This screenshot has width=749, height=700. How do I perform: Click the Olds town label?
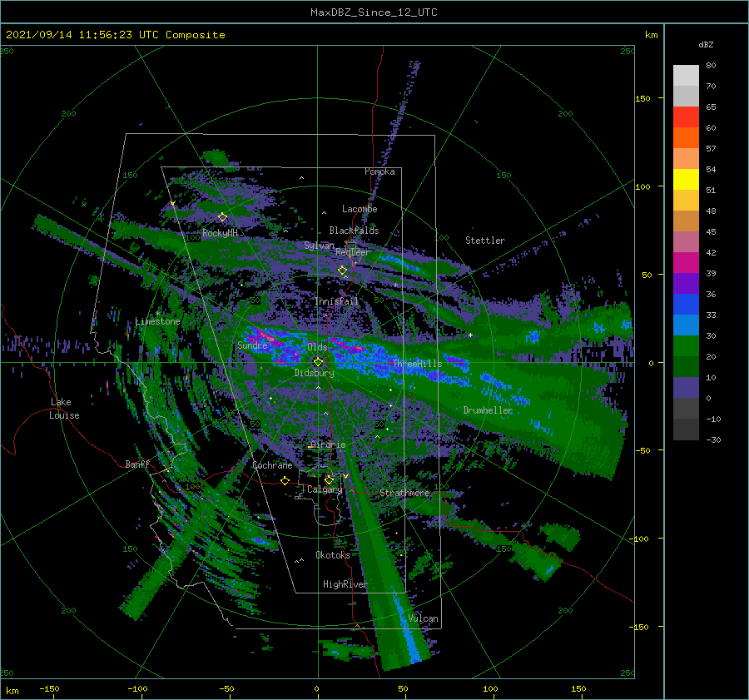click(x=317, y=347)
